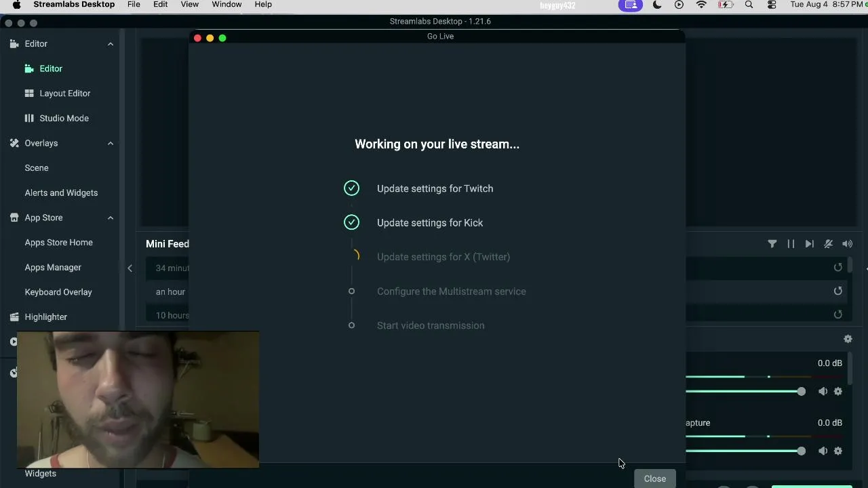Skip the current alert in Mini Feed
The height and width of the screenshot is (488, 868).
(x=810, y=244)
